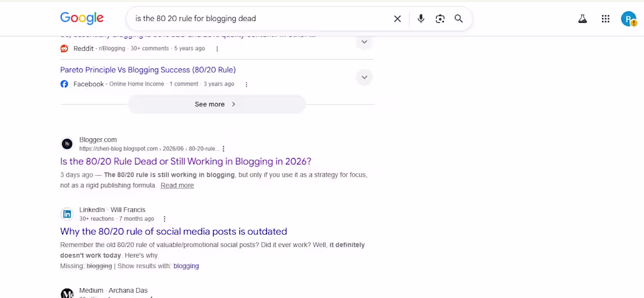Image resolution: width=644 pixels, height=298 pixels.
Task: Open Google apps grid icon
Action: click(x=605, y=19)
